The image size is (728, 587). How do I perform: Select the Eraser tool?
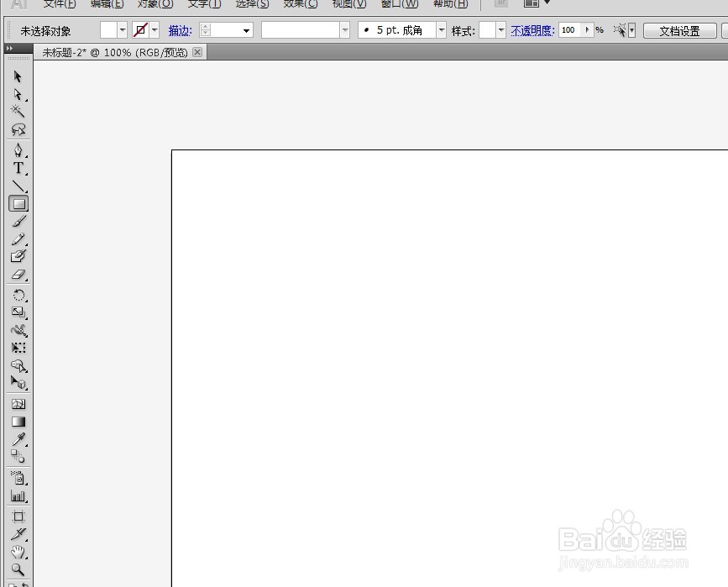(x=18, y=275)
